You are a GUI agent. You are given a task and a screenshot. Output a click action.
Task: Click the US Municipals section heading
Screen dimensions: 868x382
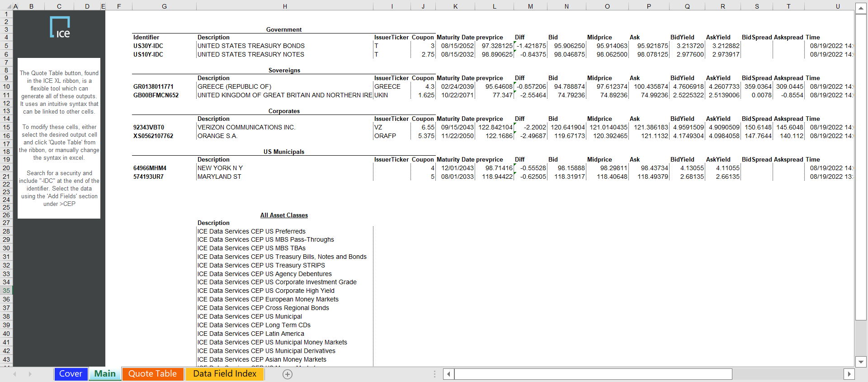click(284, 152)
